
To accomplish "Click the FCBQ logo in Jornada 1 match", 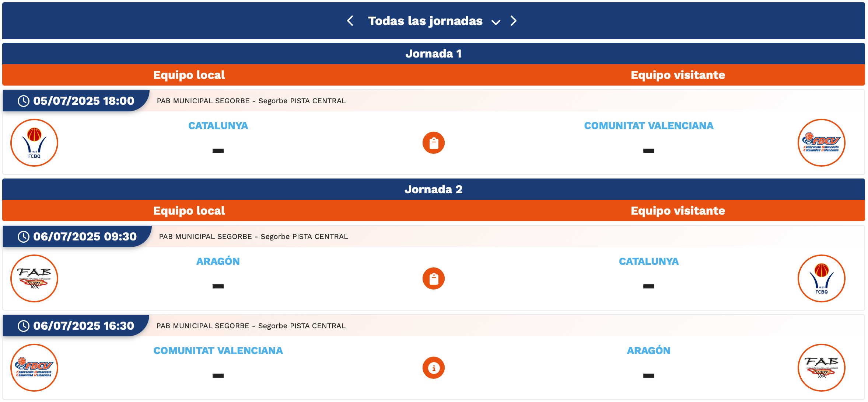I will 34,143.
